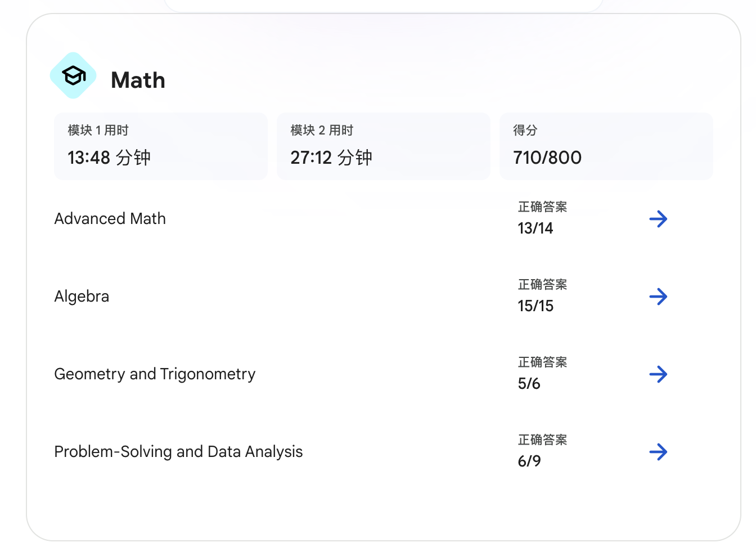Screen dimensions: 756x556
Task: Open the Algebra category label
Action: tap(82, 297)
